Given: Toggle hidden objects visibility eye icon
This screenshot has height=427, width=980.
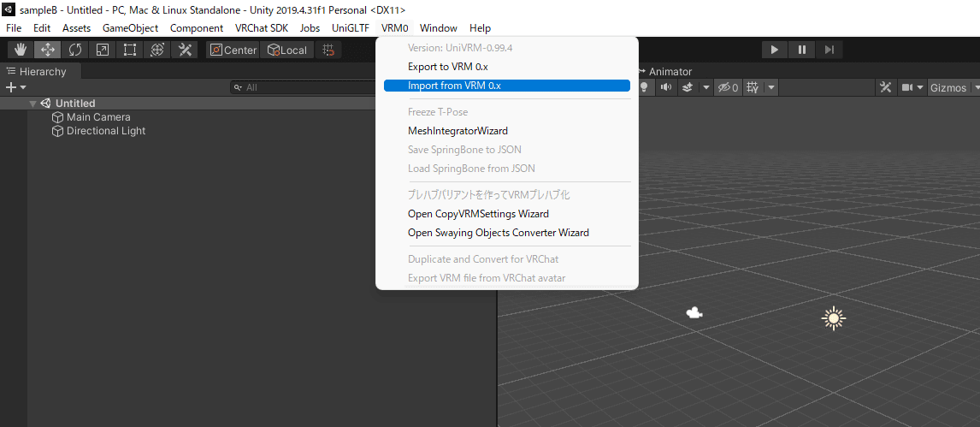Looking at the screenshot, I should [728, 87].
